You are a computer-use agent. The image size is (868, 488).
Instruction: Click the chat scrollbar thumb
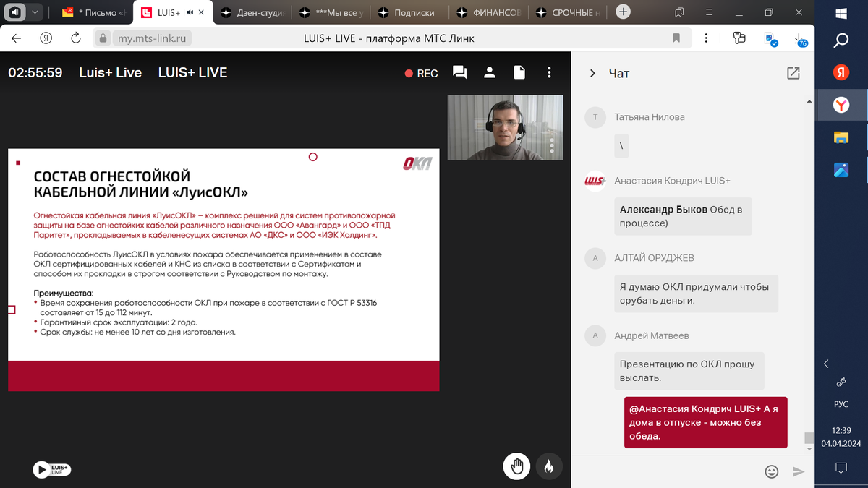[809, 438]
